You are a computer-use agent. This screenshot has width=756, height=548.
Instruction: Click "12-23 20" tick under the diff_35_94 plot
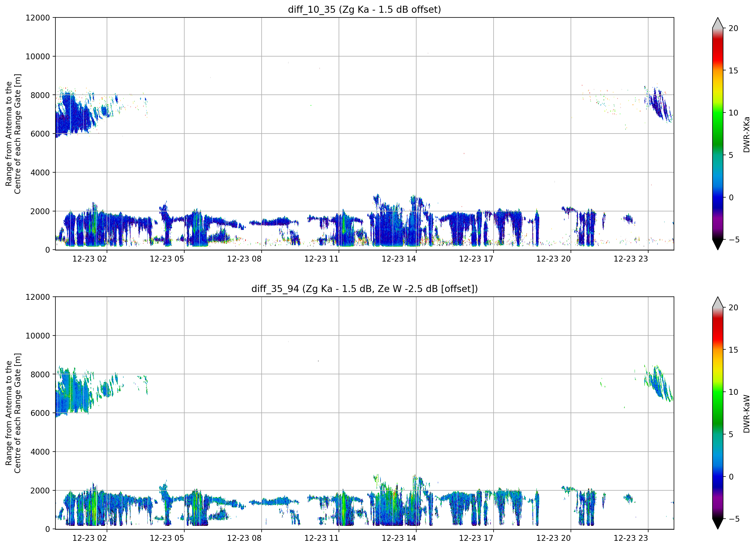[x=554, y=538]
